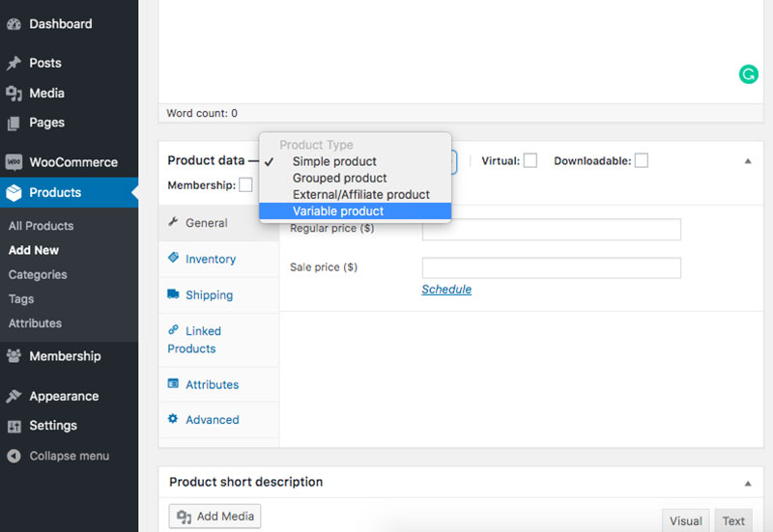Click the Add Media button icon
The height and width of the screenshot is (532, 773).
tap(184, 517)
